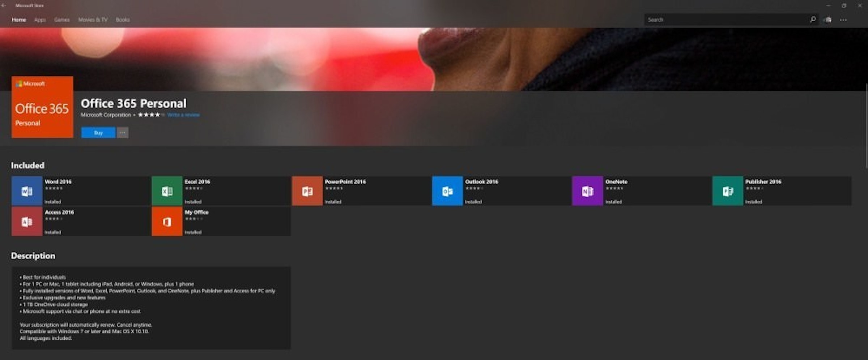Viewport: 868px width, 360px height.
Task: Click the Access 2016 app icon
Action: [27, 221]
